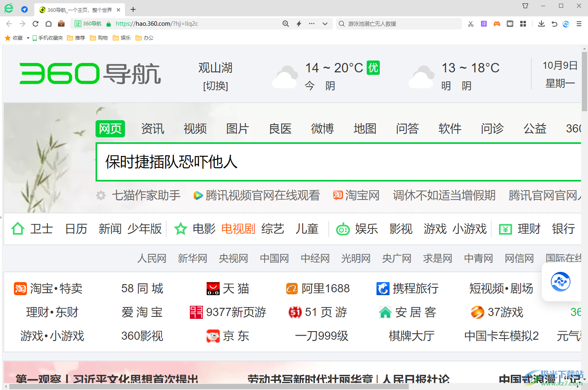The image size is (588, 390).
Task: Click the address bar URL field
Action: [196, 24]
